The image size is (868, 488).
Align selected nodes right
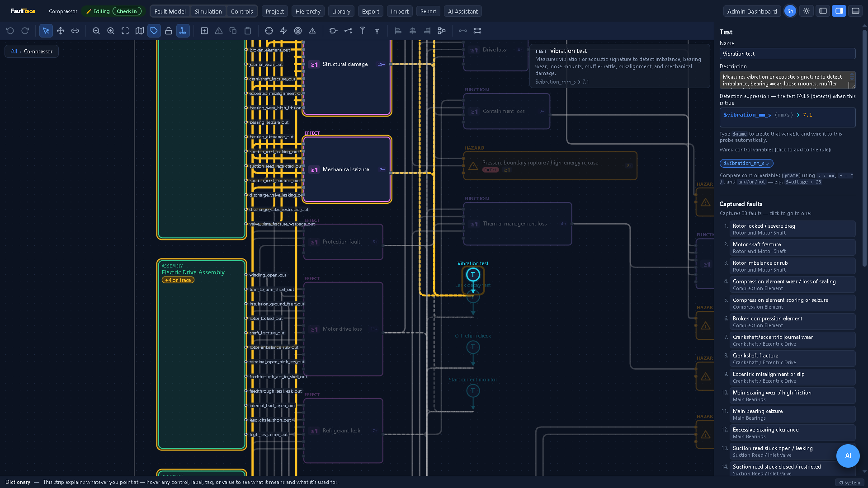point(427,31)
